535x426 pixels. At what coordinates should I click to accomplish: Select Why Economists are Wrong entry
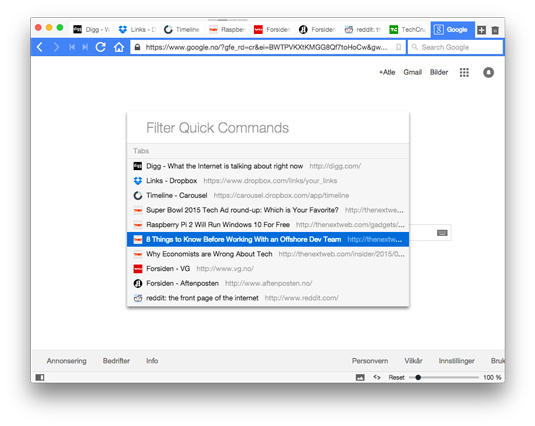pos(268,254)
